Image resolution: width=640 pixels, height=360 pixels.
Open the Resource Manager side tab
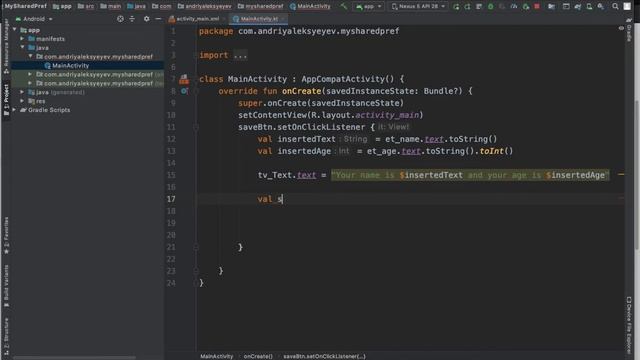click(6, 47)
